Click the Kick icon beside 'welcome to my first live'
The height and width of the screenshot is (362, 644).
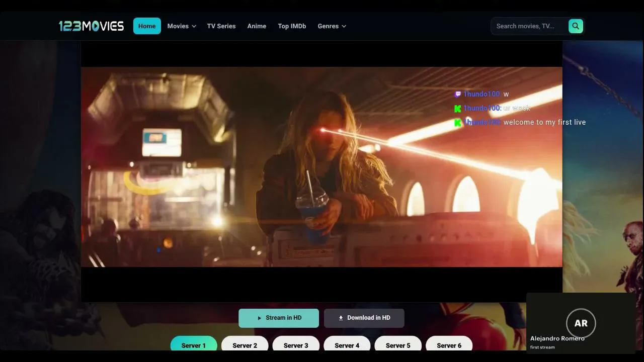458,122
